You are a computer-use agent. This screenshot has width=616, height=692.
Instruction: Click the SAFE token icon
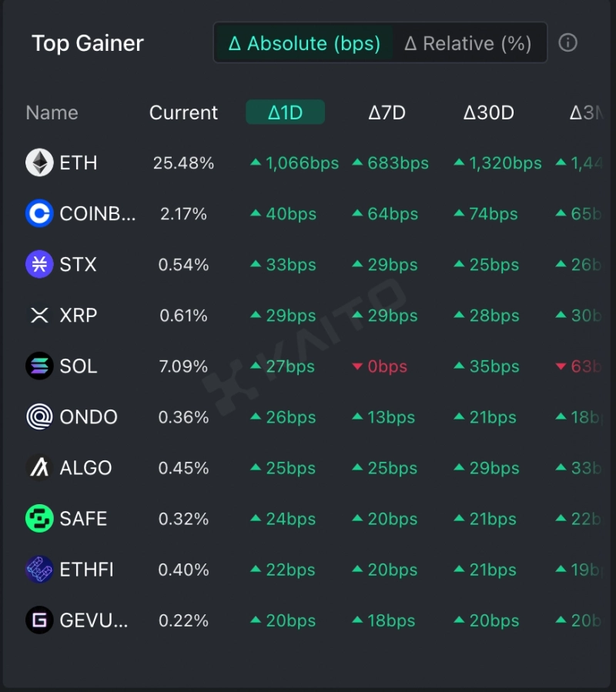(x=39, y=518)
